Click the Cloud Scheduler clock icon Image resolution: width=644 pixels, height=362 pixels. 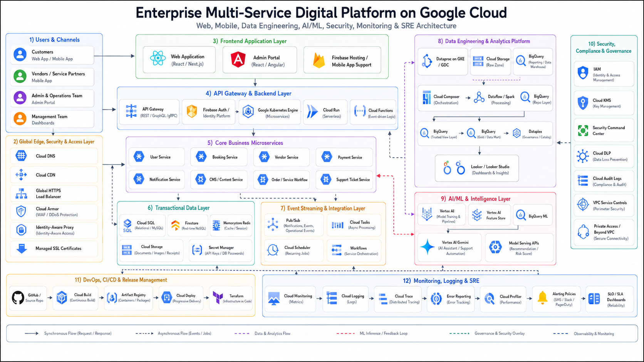273,250
